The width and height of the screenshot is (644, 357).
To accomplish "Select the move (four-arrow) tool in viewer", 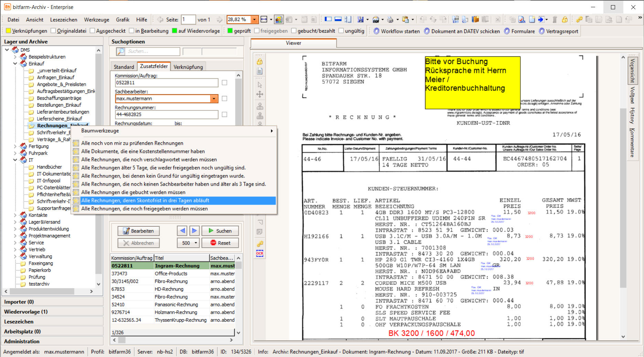I will click(x=260, y=94).
